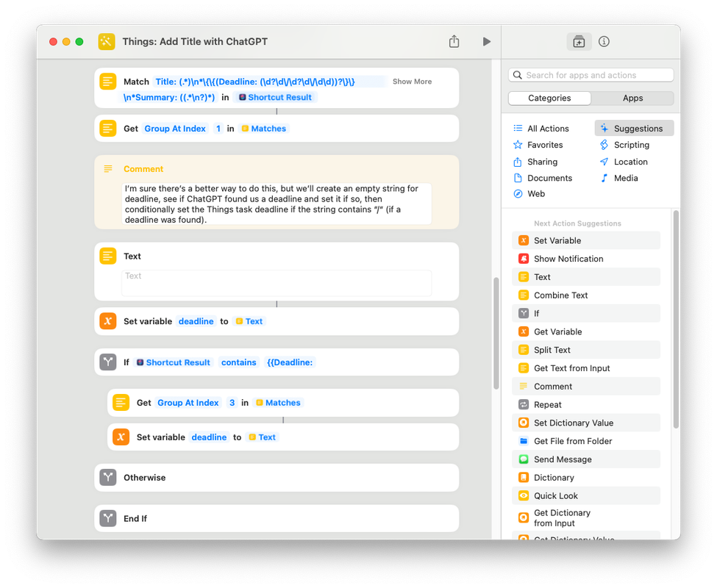Switch to the Categories tab
Screen dimensions: 717x588
[549, 98]
